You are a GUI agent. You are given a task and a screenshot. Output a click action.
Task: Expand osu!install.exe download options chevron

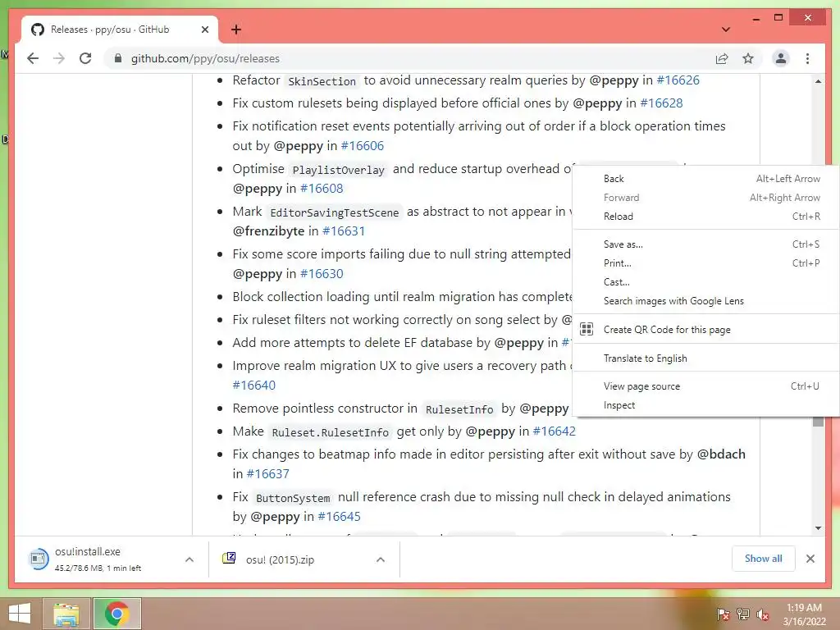click(x=189, y=559)
